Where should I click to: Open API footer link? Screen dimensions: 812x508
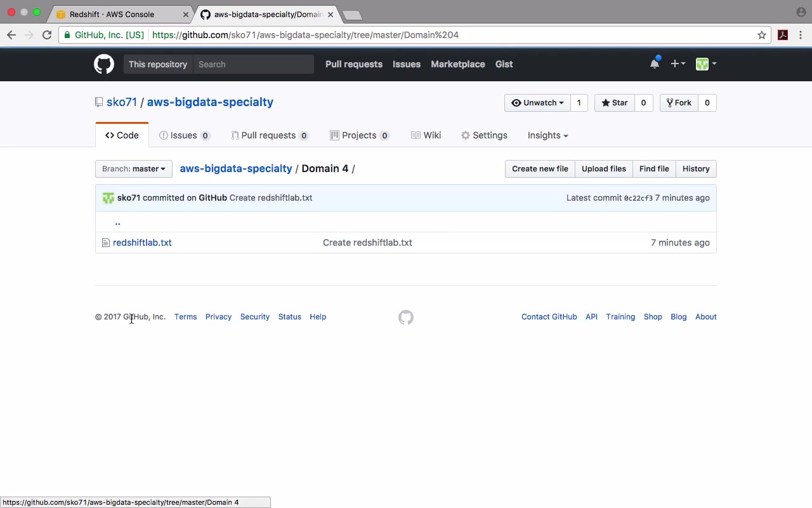tap(591, 317)
